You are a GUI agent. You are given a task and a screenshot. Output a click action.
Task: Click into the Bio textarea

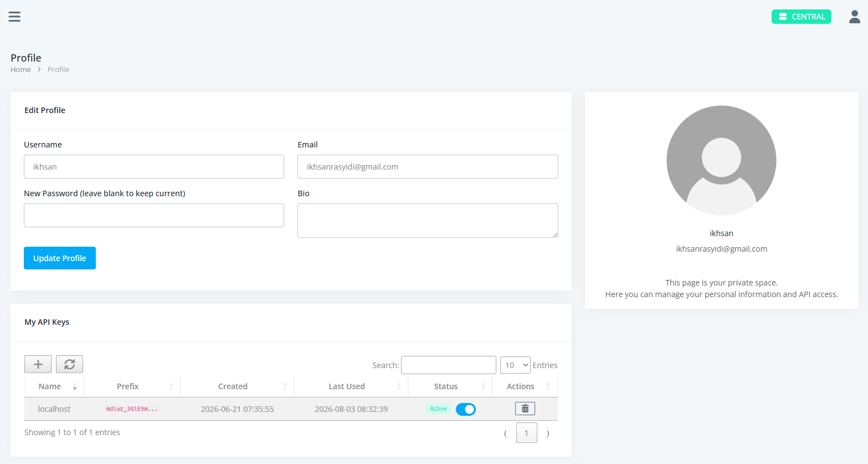[x=428, y=221]
